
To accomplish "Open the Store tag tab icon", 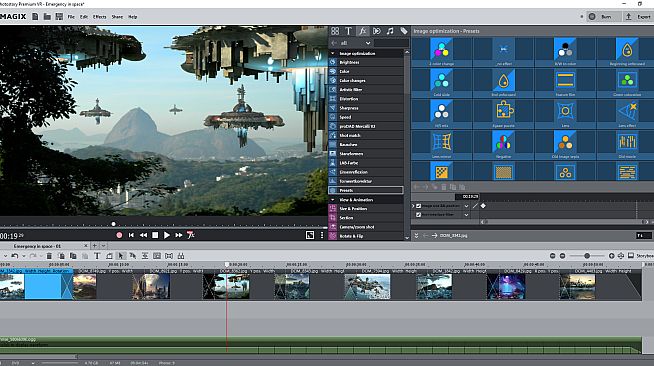I will tap(404, 31).
